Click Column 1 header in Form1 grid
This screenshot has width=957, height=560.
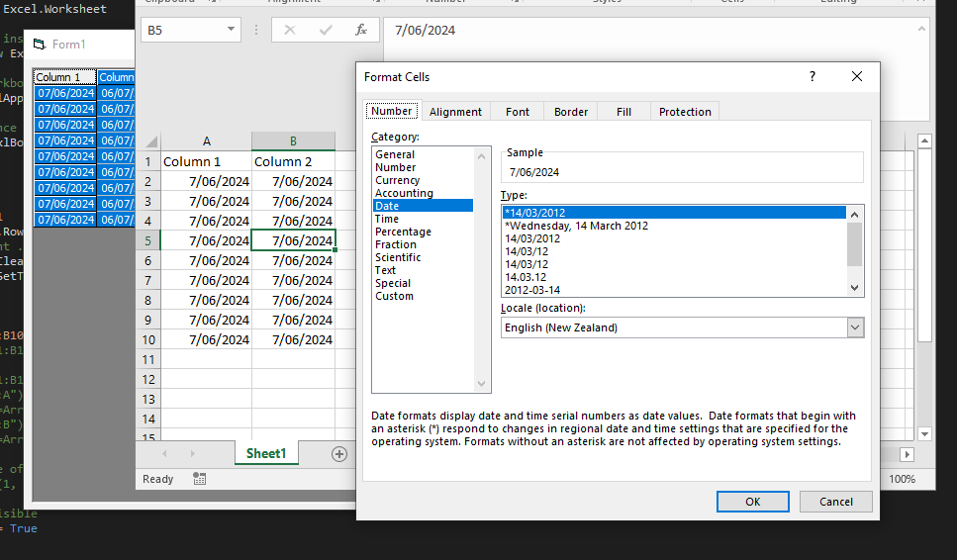point(64,77)
